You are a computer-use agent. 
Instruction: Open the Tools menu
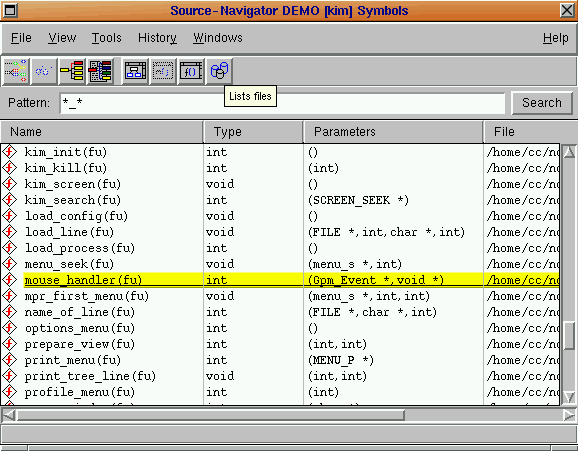pyautogui.click(x=107, y=38)
